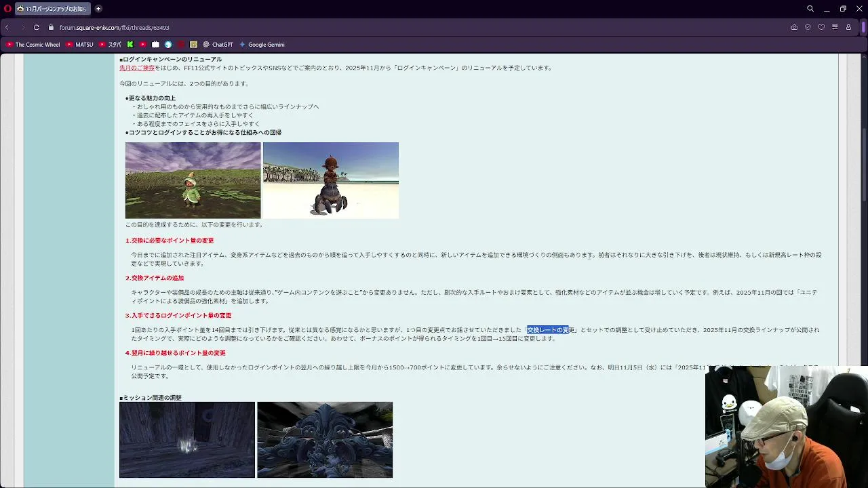Open the green K bookmark icon
Image resolution: width=868 pixels, height=488 pixels.
click(x=130, y=45)
